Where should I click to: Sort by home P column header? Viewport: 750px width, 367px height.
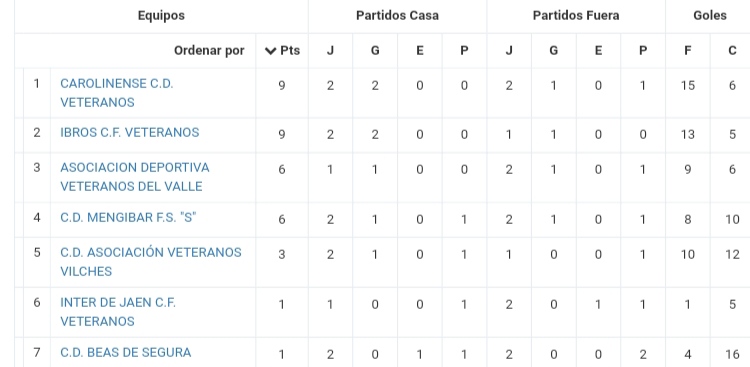click(x=464, y=51)
